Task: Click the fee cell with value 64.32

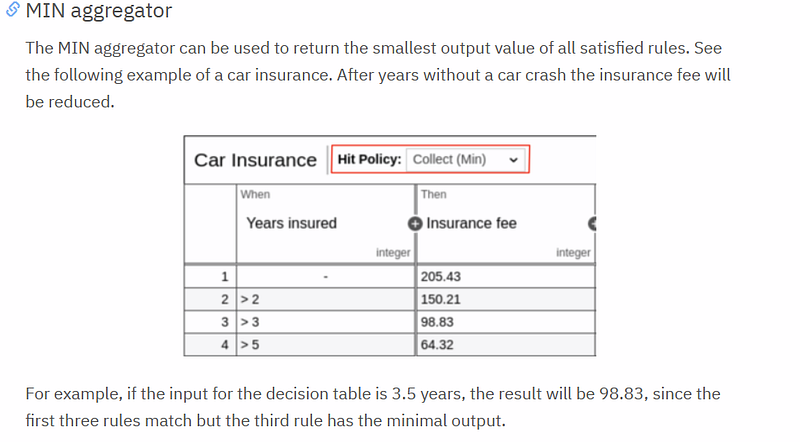Action: 506,345
